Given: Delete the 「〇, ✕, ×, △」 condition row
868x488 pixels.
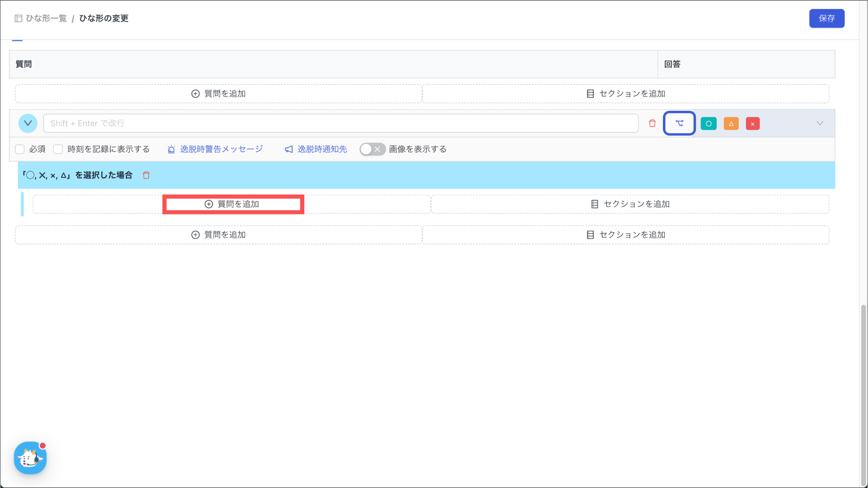Looking at the screenshot, I should pos(146,175).
